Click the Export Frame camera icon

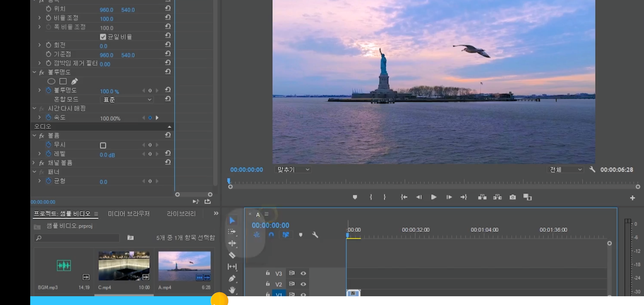(512, 197)
